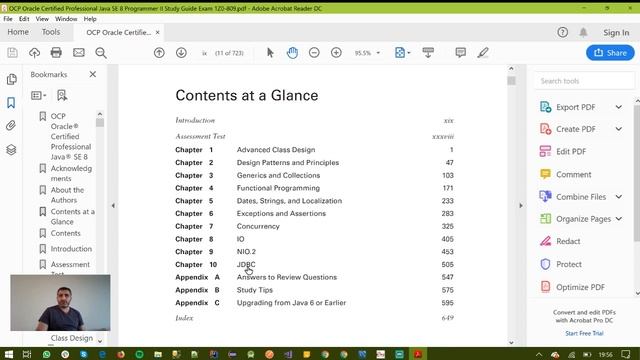Select the highlighter pen tool

tap(483, 53)
